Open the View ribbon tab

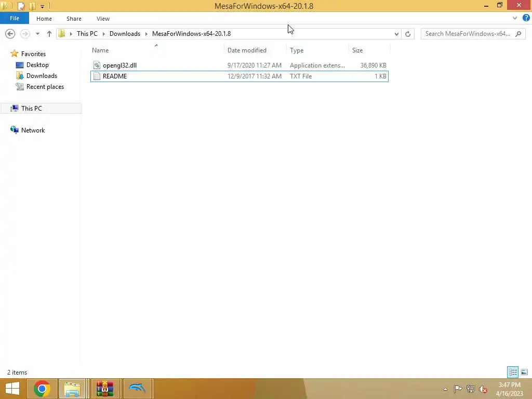tap(103, 19)
